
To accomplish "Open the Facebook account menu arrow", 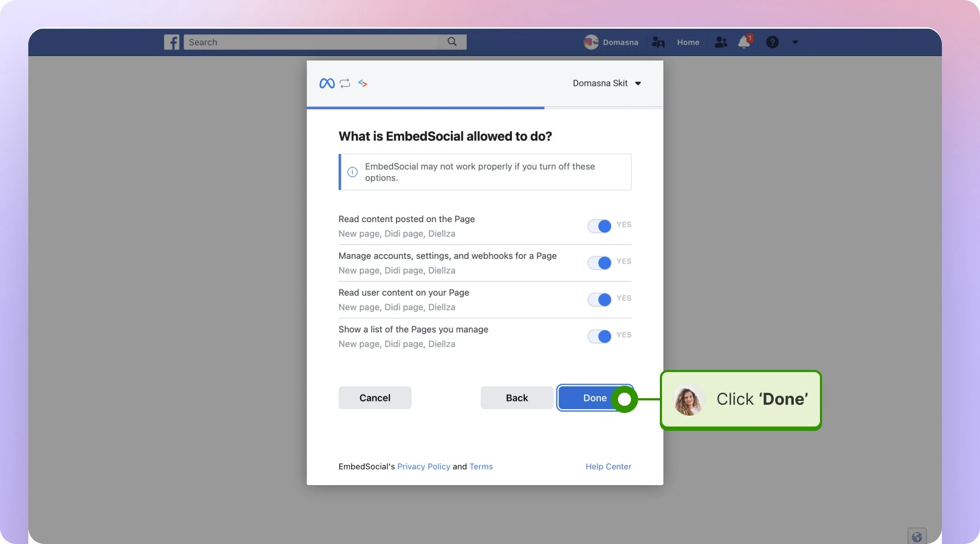I will coord(795,42).
